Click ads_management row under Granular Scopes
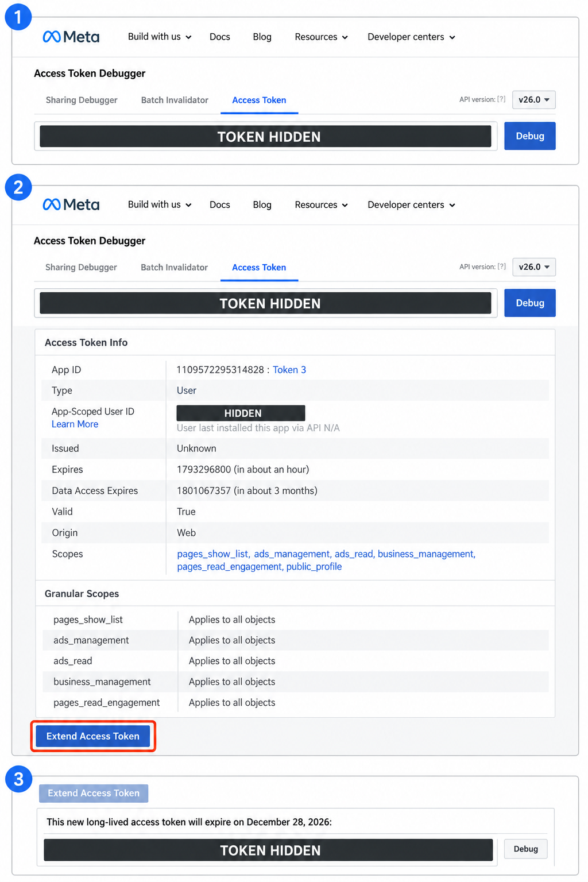This screenshot has height=882, width=588. point(295,640)
